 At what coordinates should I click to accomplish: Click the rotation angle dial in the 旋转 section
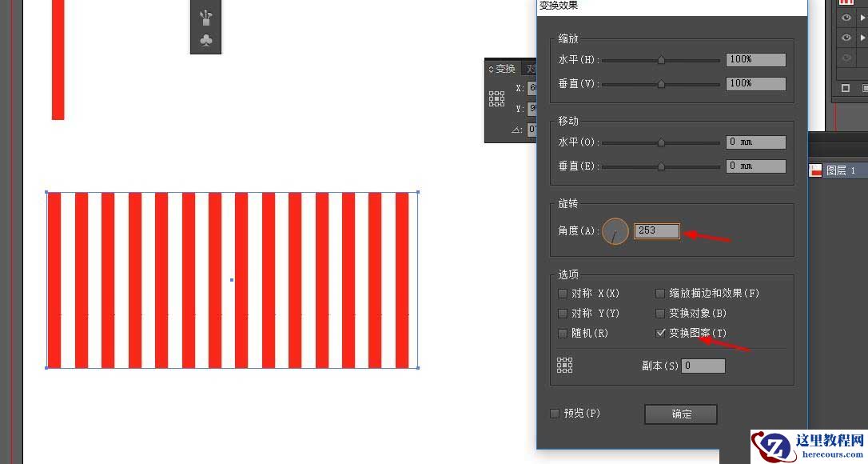pos(615,231)
